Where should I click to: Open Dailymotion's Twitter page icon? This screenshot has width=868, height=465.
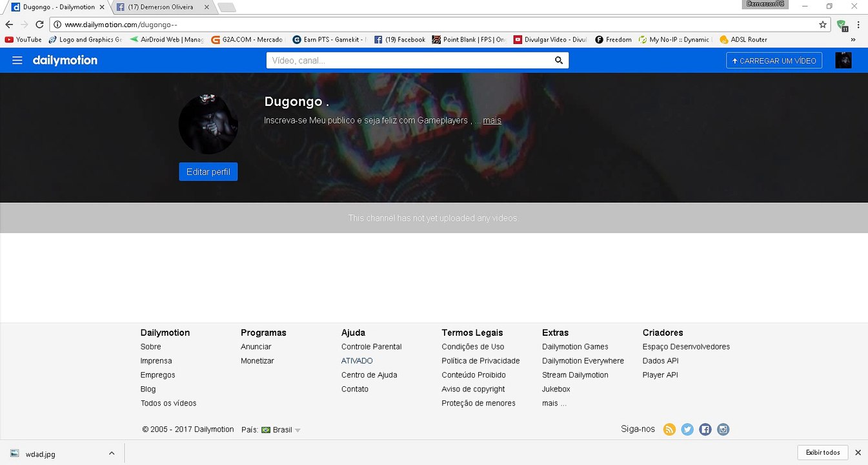(x=687, y=429)
